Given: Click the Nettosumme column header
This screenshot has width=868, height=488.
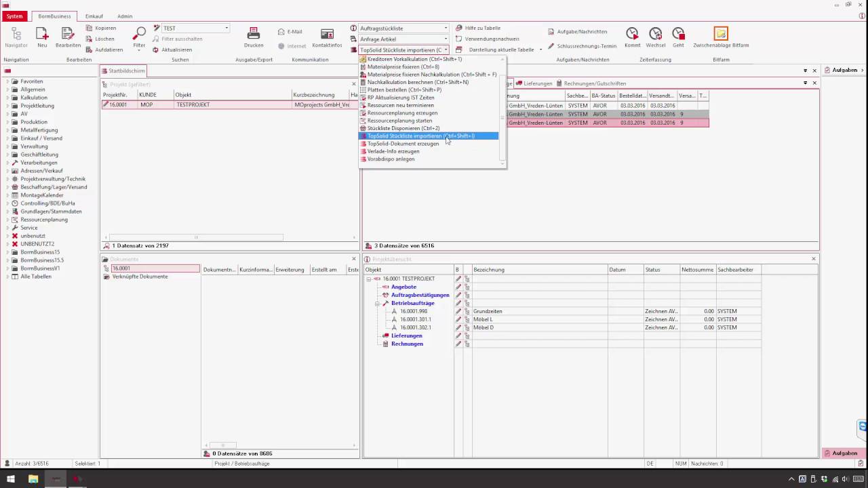Looking at the screenshot, I should point(698,270).
